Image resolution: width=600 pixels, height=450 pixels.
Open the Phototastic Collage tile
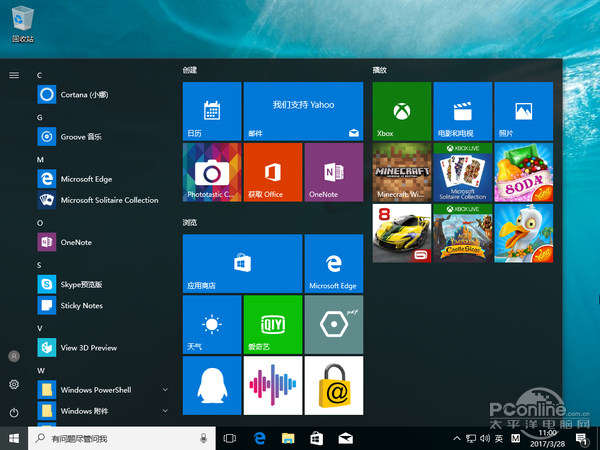click(x=212, y=172)
